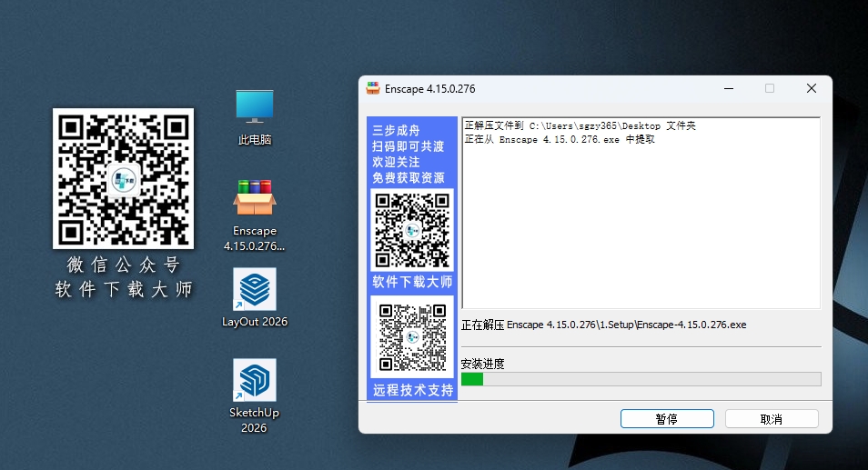Click the 软件下载大师 banner caption
This screenshot has width=868, height=470.
click(412, 282)
